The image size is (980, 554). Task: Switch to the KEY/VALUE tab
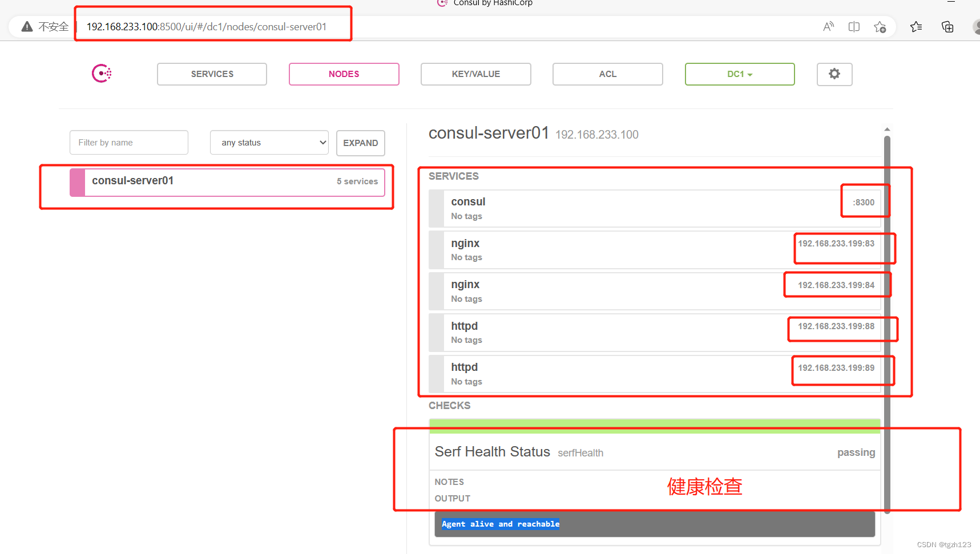[x=475, y=74]
